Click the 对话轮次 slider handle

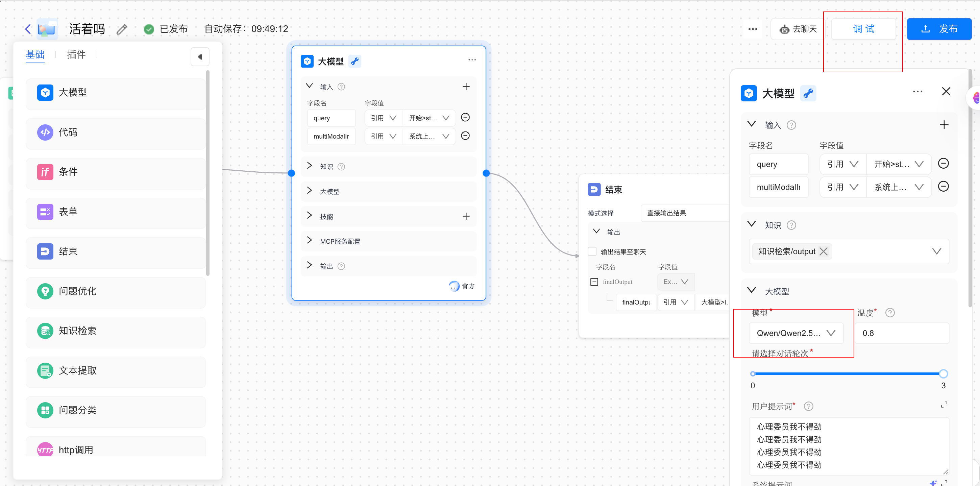(944, 373)
